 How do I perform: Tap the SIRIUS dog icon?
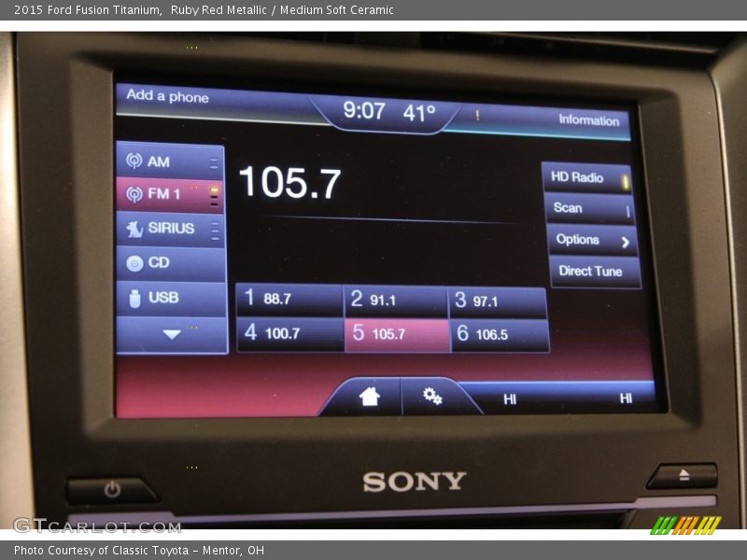tap(134, 229)
